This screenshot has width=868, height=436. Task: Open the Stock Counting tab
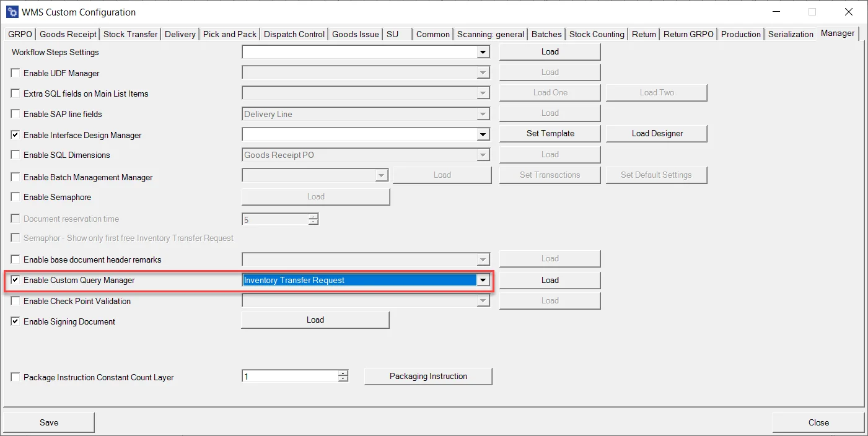click(596, 34)
